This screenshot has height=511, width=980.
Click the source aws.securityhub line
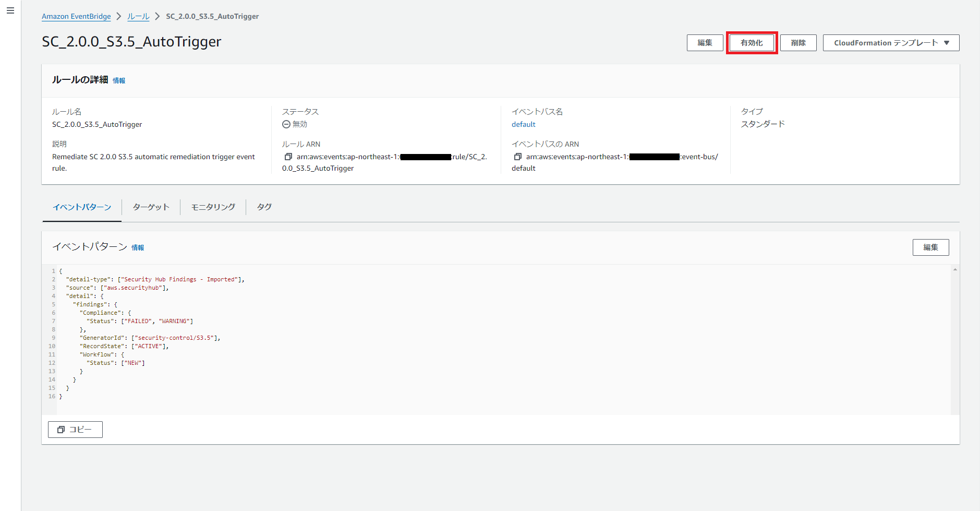coord(117,288)
